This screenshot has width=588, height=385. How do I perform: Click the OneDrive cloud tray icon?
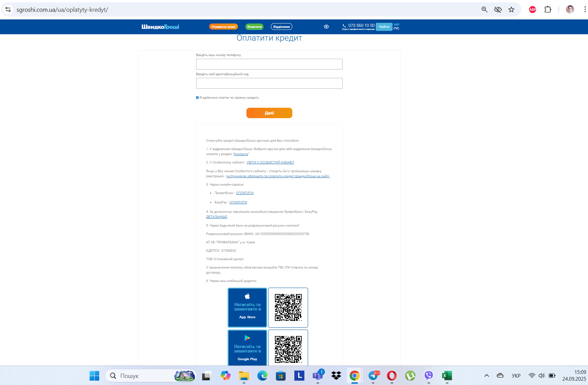500,376
